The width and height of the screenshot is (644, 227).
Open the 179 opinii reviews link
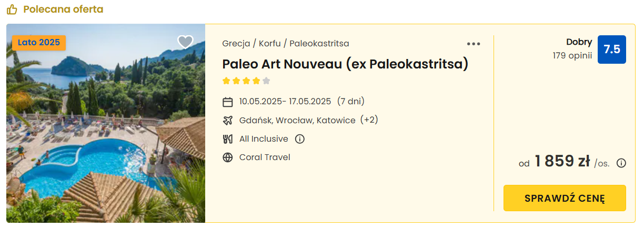pyautogui.click(x=572, y=55)
